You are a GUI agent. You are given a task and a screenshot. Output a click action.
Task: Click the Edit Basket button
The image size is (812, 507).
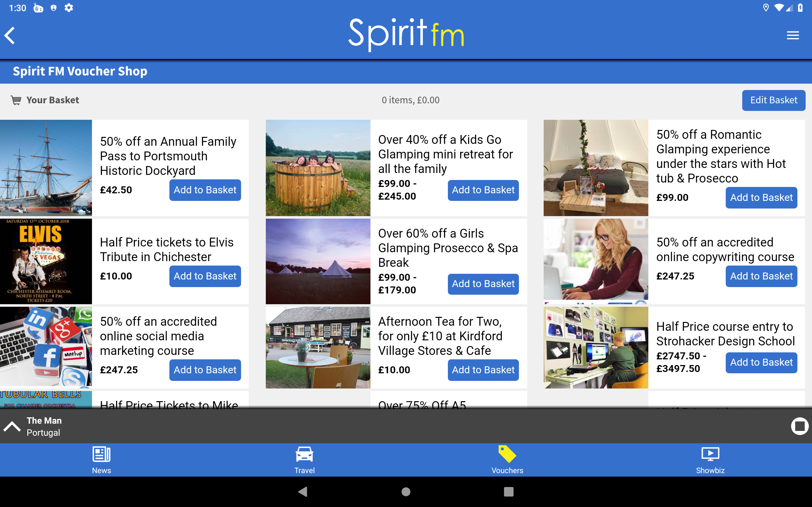point(773,100)
